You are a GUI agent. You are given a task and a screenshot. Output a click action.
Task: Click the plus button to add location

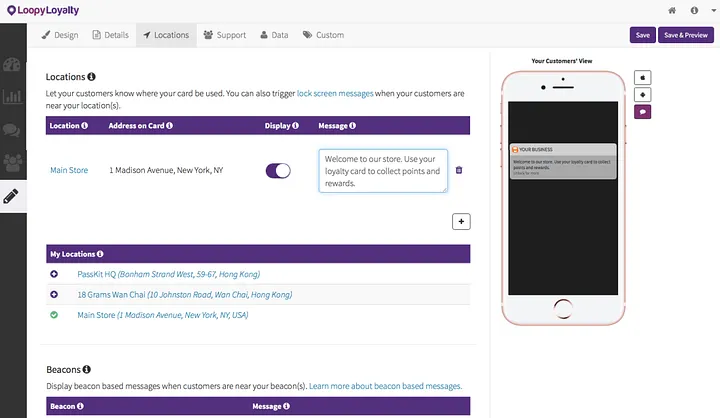(x=461, y=221)
